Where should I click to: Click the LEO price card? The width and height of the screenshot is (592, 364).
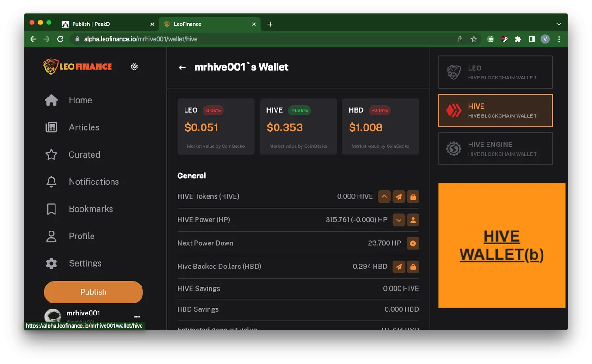point(216,127)
